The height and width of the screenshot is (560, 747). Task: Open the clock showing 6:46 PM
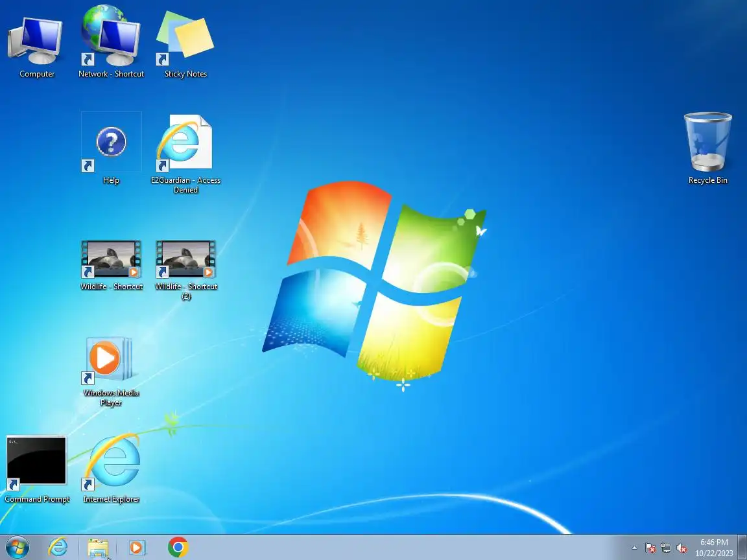tap(714, 548)
